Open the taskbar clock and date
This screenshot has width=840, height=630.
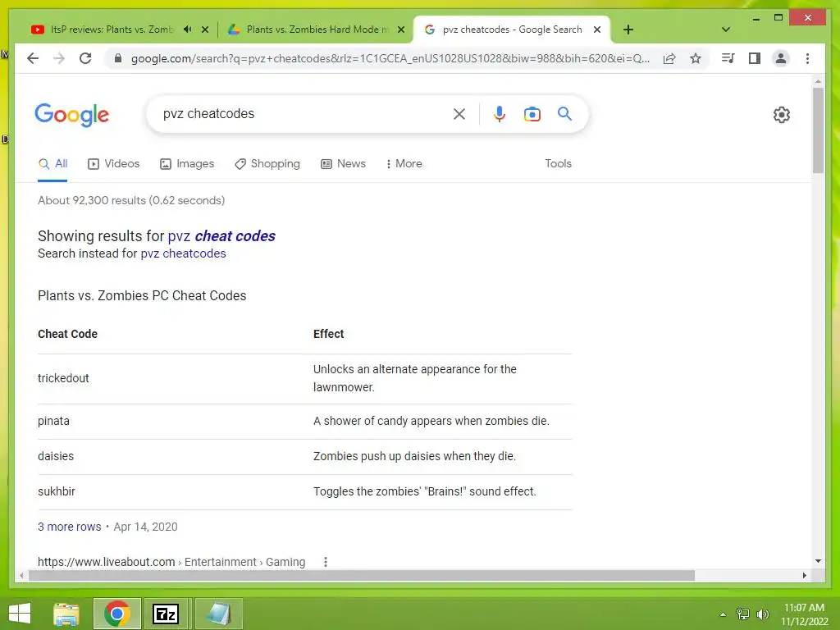pyautogui.click(x=804, y=614)
